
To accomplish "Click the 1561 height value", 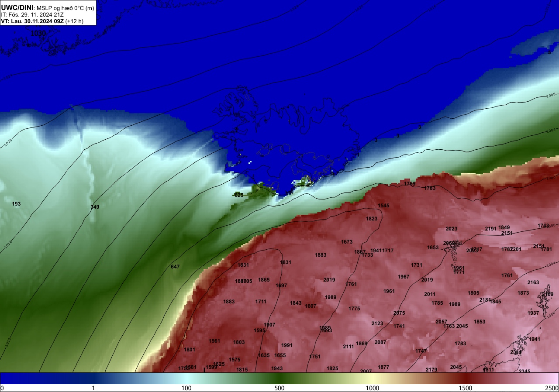I will (214, 341).
